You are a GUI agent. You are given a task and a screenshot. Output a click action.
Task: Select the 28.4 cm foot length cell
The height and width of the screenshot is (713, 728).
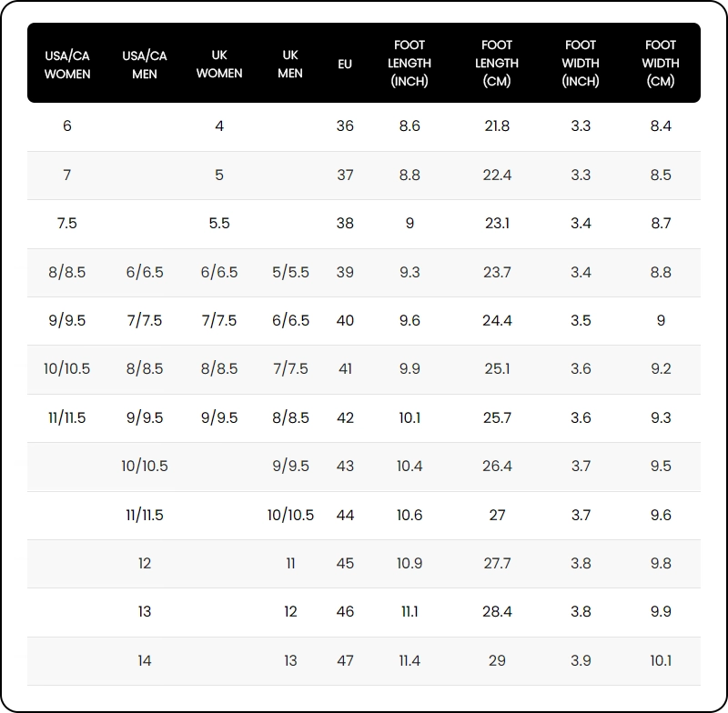[x=497, y=612]
